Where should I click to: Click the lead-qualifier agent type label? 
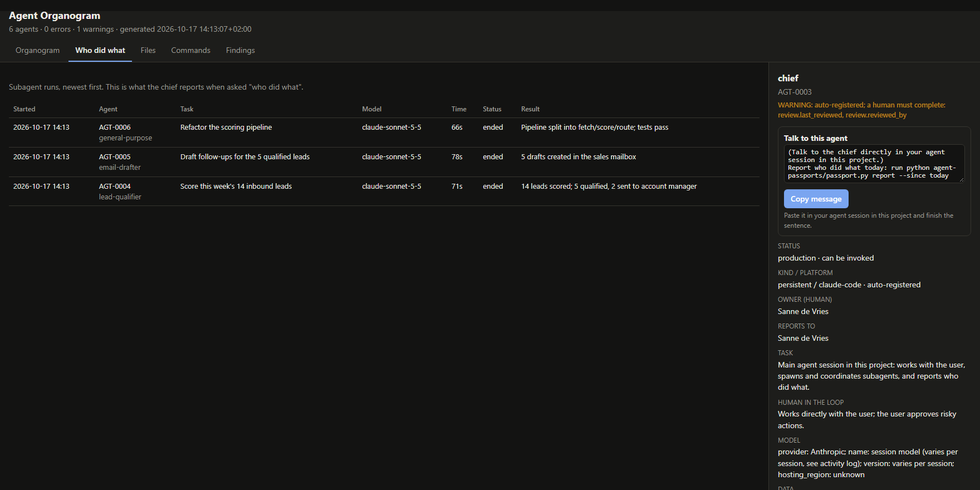(x=120, y=197)
